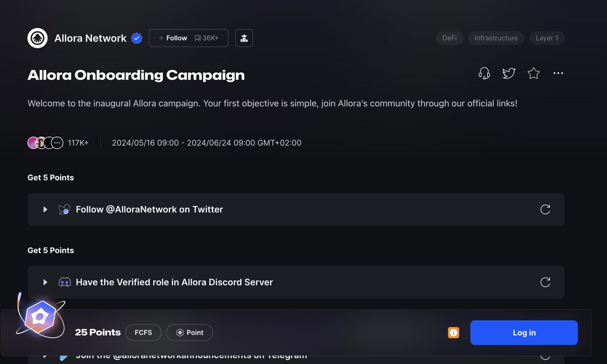
Task: Click the campaign date range text
Action: point(206,143)
